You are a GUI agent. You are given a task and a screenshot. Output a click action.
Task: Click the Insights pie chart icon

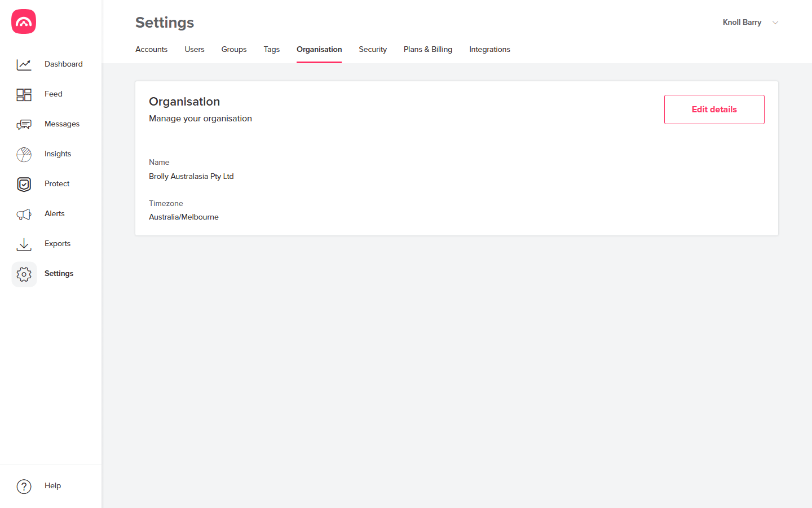pos(24,154)
